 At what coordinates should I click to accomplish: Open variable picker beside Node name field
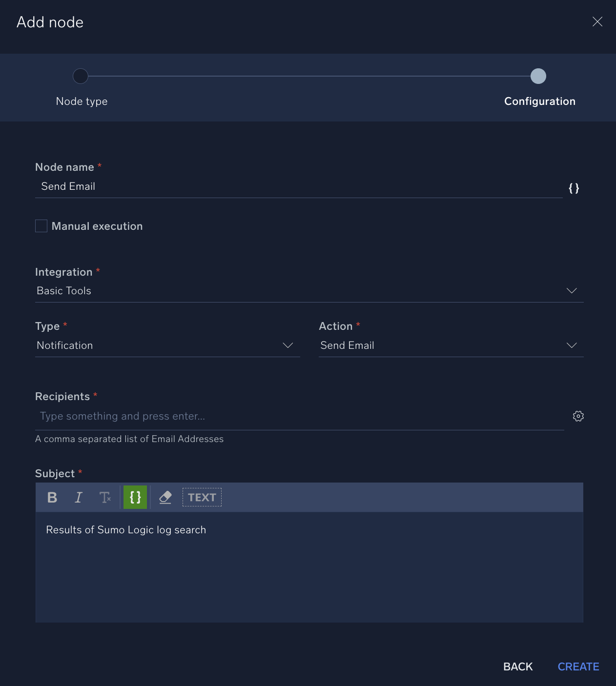pyautogui.click(x=574, y=188)
